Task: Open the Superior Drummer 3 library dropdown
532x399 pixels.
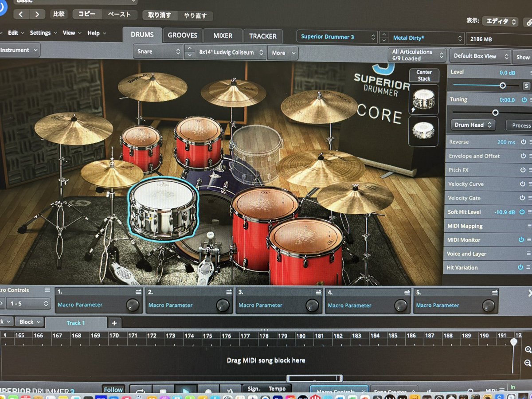Action: click(337, 37)
